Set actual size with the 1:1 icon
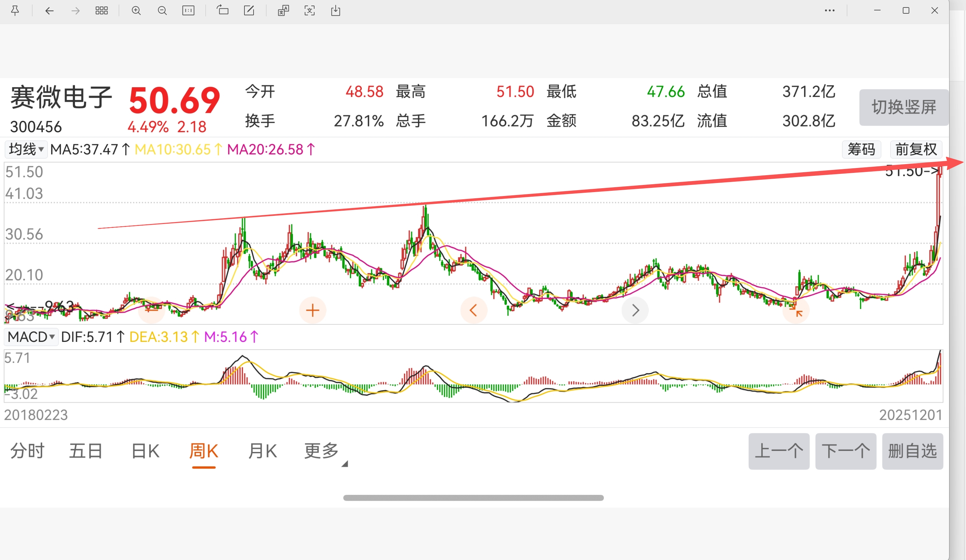This screenshot has height=560, width=966. [x=188, y=11]
